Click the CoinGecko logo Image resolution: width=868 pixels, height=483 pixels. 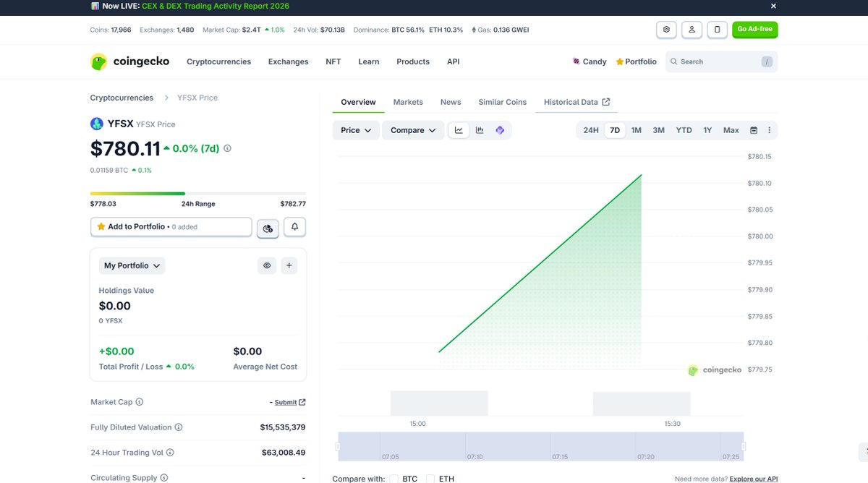coord(129,61)
